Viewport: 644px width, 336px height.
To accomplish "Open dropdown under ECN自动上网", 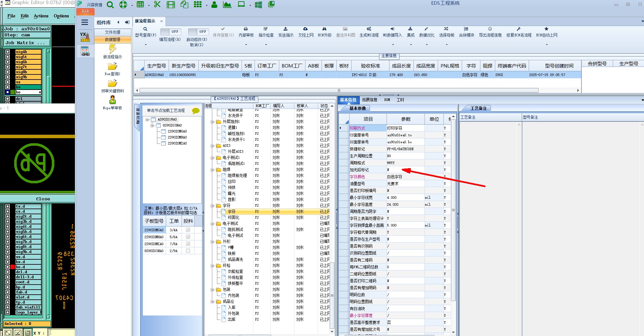I will (547, 45).
